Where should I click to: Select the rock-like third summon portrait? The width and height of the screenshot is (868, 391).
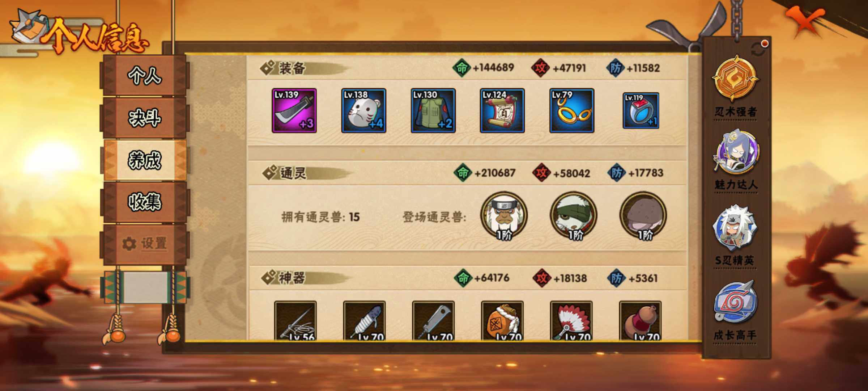[643, 216]
